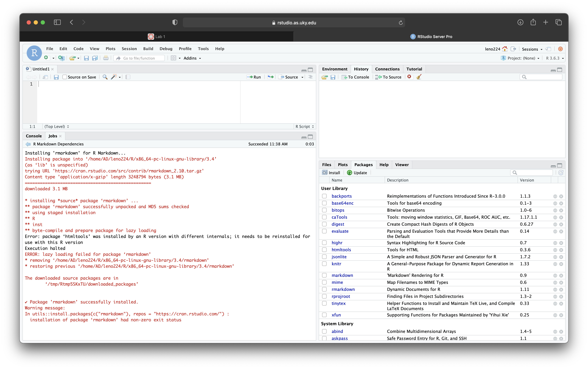
Task: Open the Project: (None) dropdown
Action: click(x=520, y=58)
